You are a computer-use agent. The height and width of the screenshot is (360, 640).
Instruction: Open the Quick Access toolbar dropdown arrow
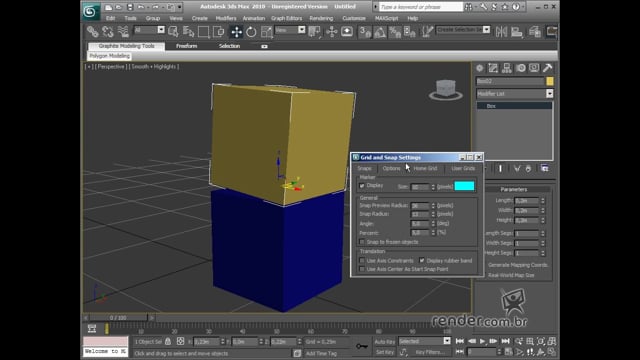click(x=179, y=7)
